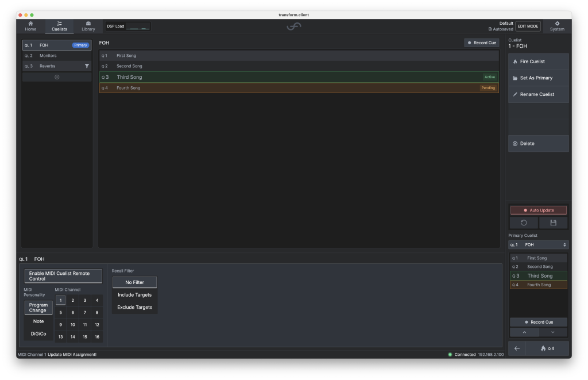Click Record Cue at top of FOH list
The height and width of the screenshot is (380, 588).
(x=482, y=43)
